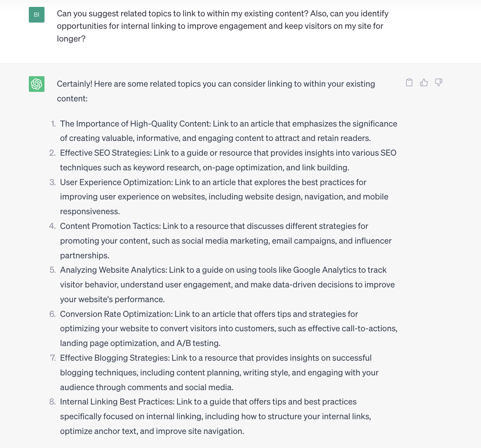The width and height of the screenshot is (481, 448).
Task: Click list item 'Effective Blogging Strategies'
Action: tap(219, 372)
